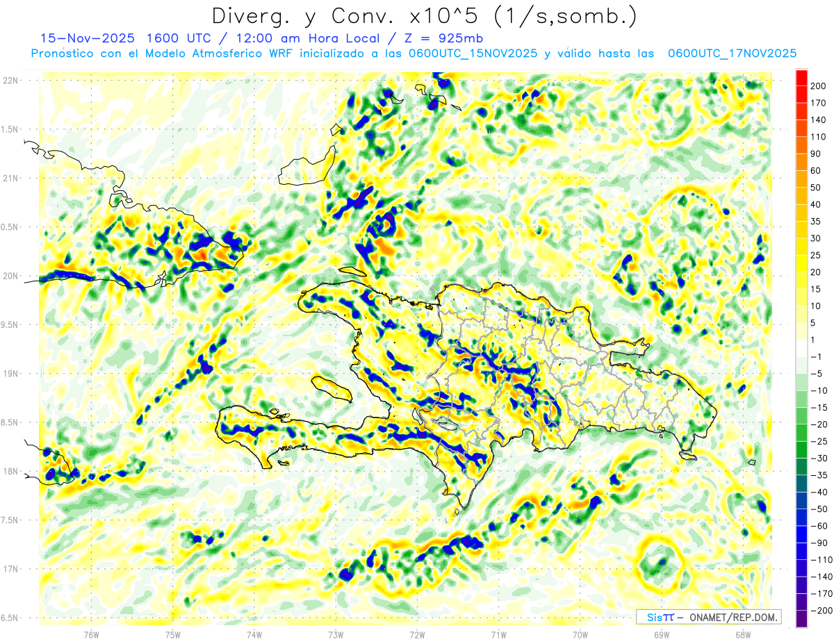The width and height of the screenshot is (834, 644).
Task: Click the '-1' colorbar value
Action: 816,357
